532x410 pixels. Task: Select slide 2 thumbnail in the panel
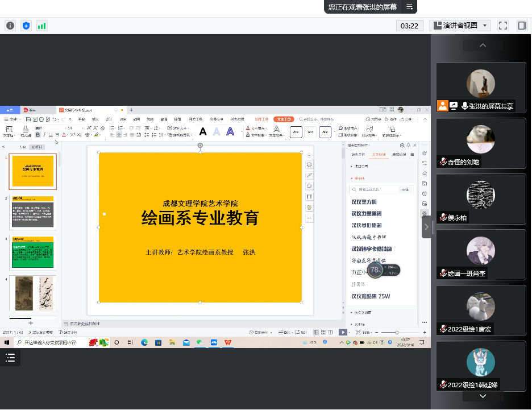point(32,213)
